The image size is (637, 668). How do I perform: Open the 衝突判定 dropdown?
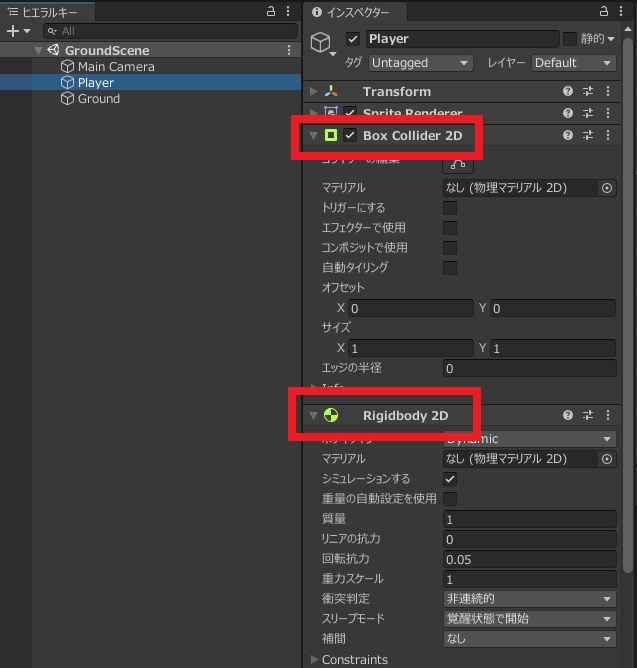pos(530,599)
